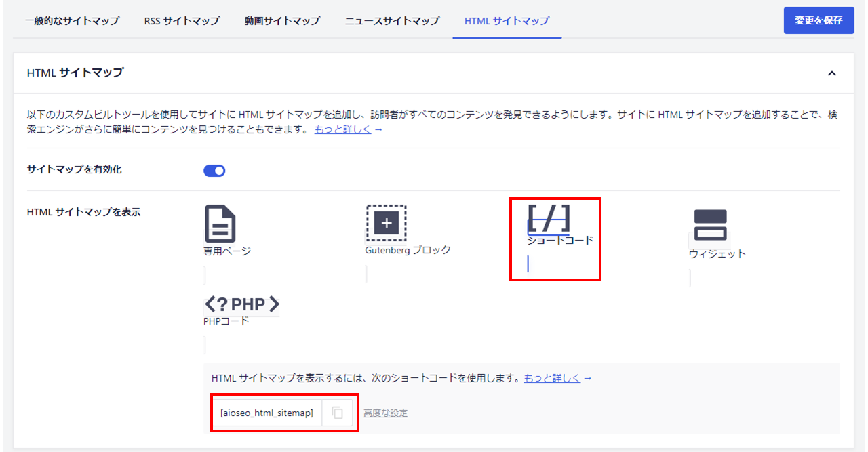Choose the widget icon
The height and width of the screenshot is (452, 868).
tap(710, 225)
